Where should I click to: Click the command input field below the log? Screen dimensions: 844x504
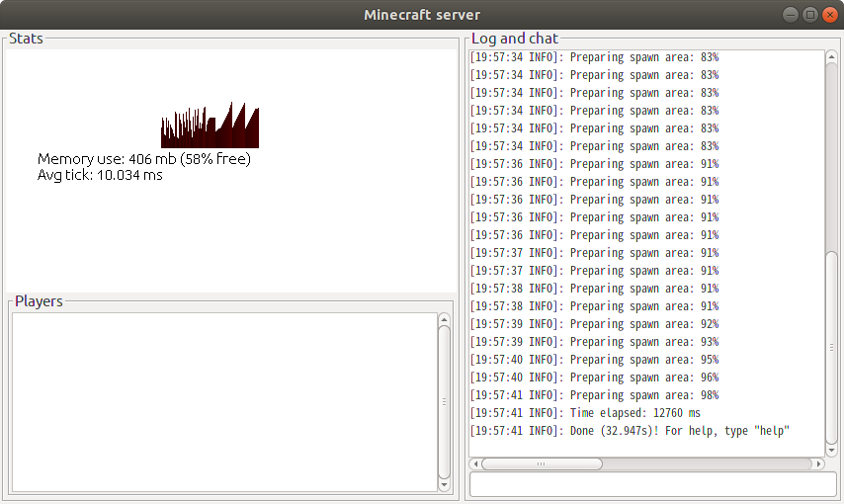(x=652, y=484)
